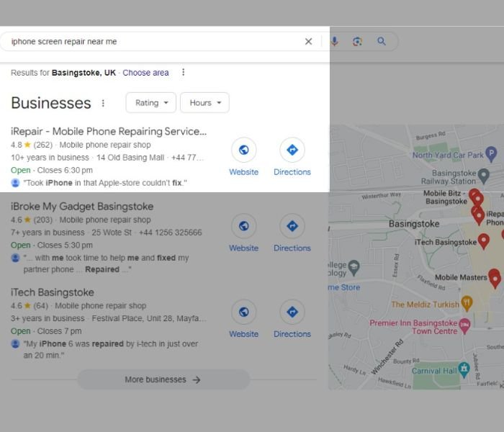Image resolution: width=504 pixels, height=432 pixels.
Task: Open three-dot menu beside Businesses heading
Action: 103,104
